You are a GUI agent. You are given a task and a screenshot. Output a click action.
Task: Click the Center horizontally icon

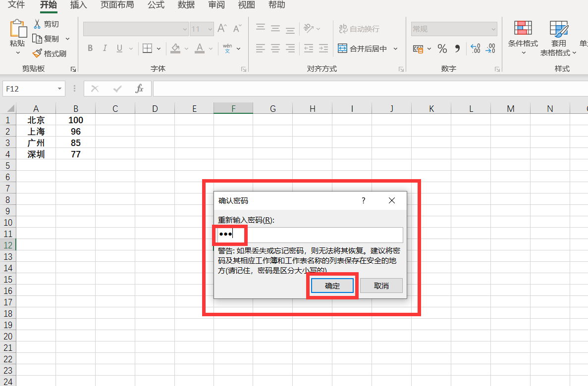point(275,48)
